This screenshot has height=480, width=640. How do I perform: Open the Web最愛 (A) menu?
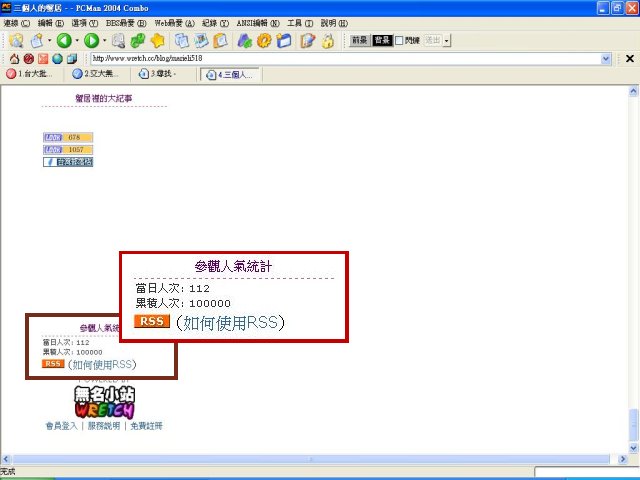pos(175,23)
